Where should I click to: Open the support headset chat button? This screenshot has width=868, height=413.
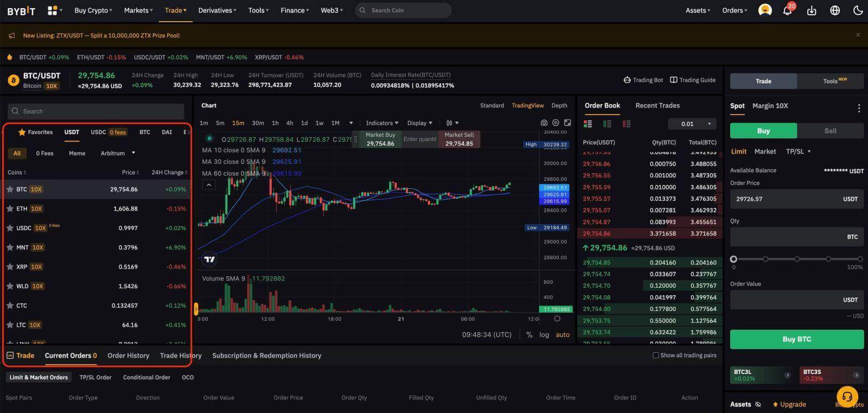click(x=847, y=396)
